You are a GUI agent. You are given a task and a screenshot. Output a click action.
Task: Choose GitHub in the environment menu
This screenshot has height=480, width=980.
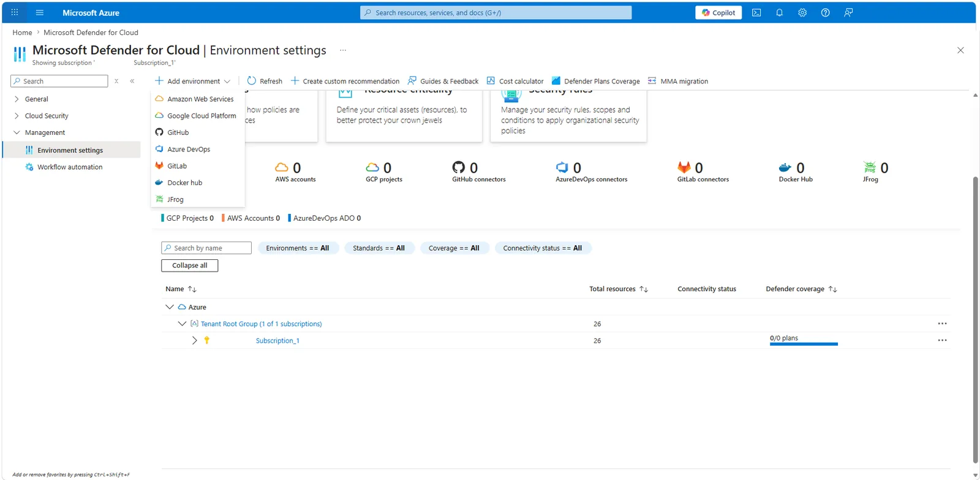[x=197, y=132]
